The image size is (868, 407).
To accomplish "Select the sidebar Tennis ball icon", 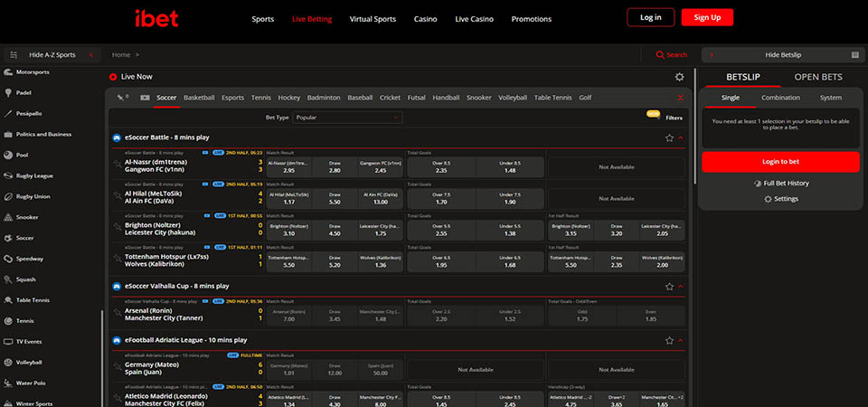I will coord(8,321).
